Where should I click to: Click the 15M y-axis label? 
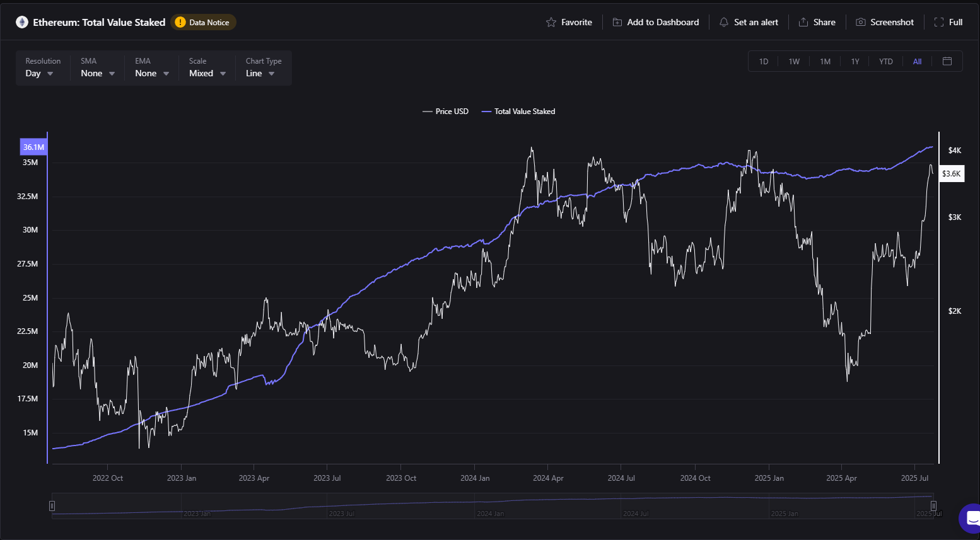pos(30,433)
